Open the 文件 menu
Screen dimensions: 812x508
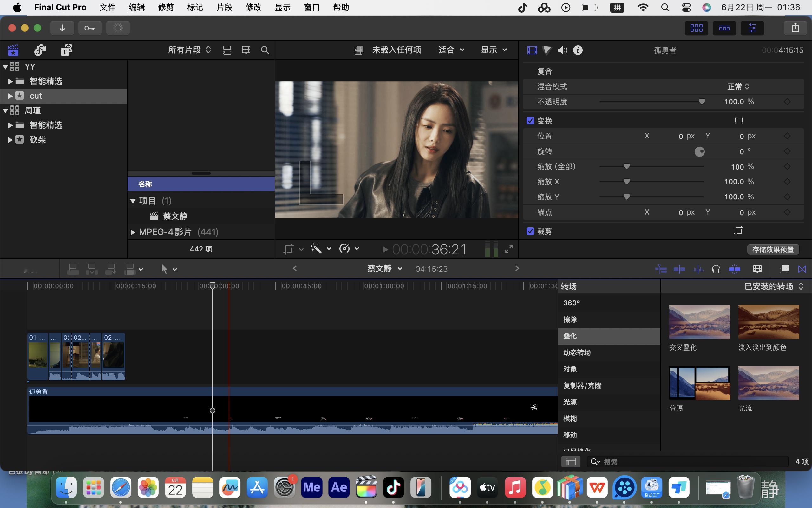coord(108,7)
